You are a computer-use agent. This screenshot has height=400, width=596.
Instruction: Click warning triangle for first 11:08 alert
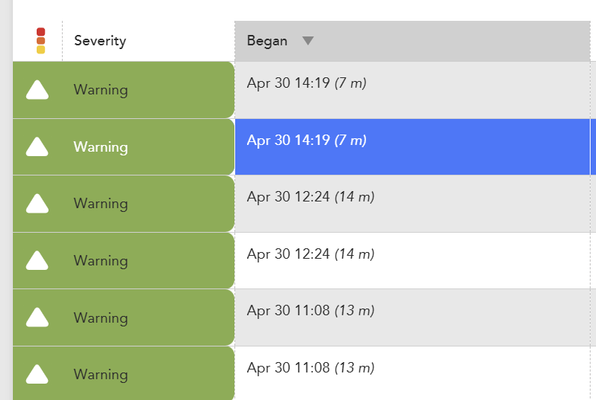pos(37,317)
